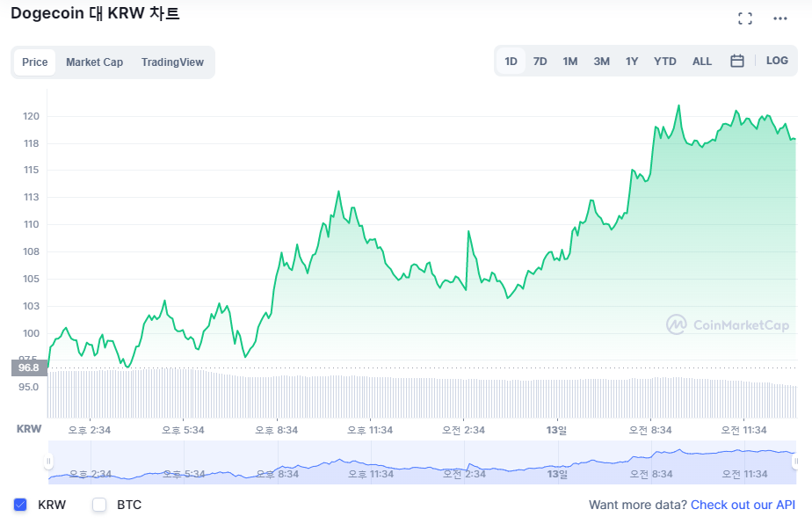Switch to the Market Cap tab
The image size is (812, 524).
(x=94, y=62)
